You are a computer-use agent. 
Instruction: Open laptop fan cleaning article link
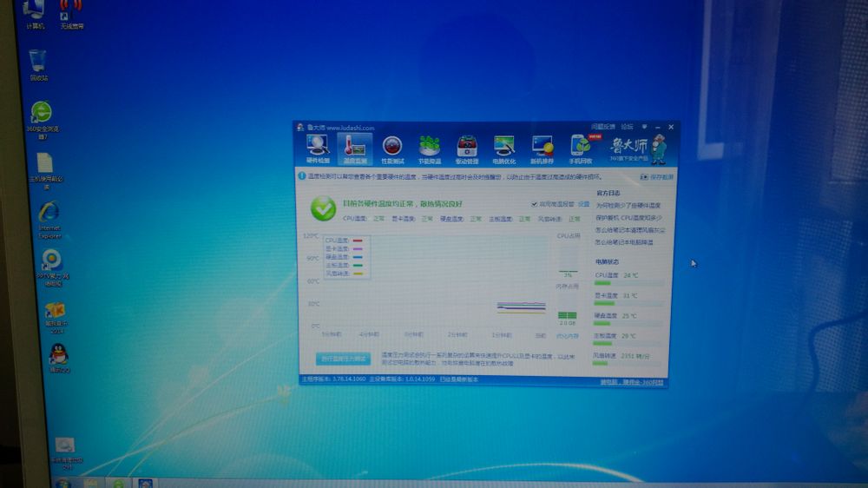tap(630, 230)
